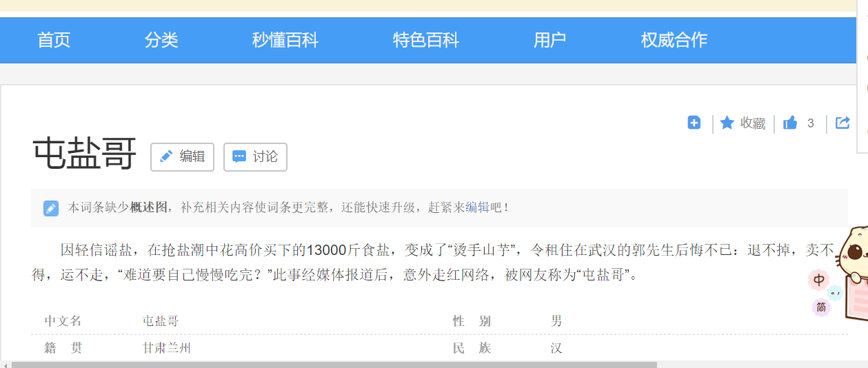The height and width of the screenshot is (368, 868).
Task: Click the 概述图 bold link in notice
Action: point(148,207)
